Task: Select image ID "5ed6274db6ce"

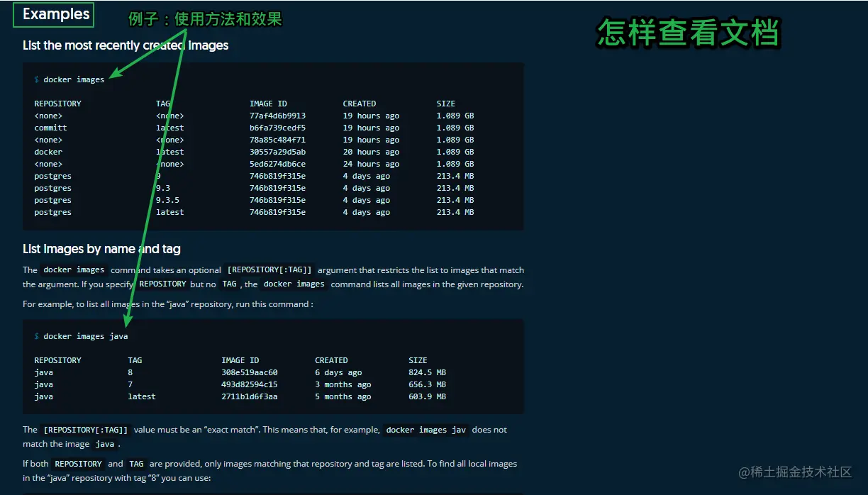Action: coord(277,164)
